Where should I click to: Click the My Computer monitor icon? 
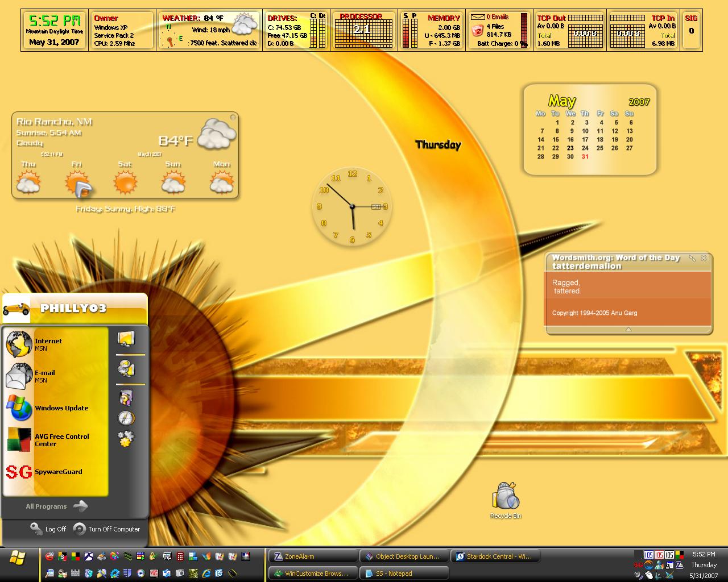click(126, 338)
